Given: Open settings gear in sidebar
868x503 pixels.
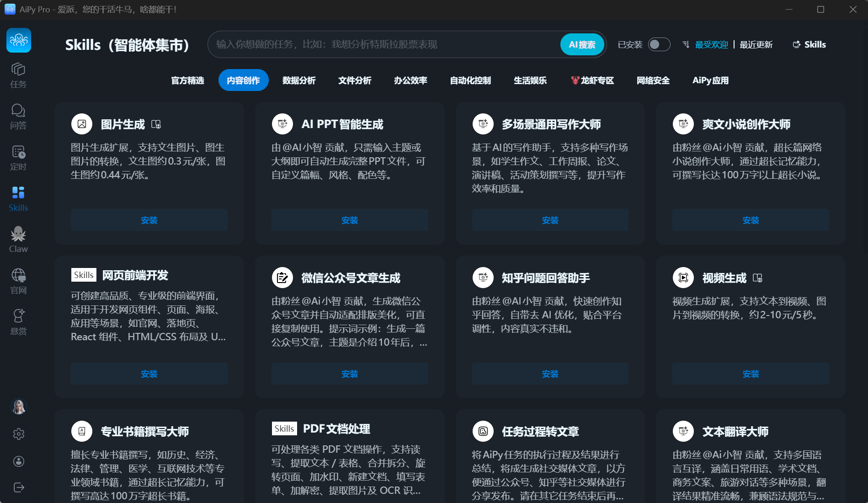Looking at the screenshot, I should pyautogui.click(x=19, y=434).
